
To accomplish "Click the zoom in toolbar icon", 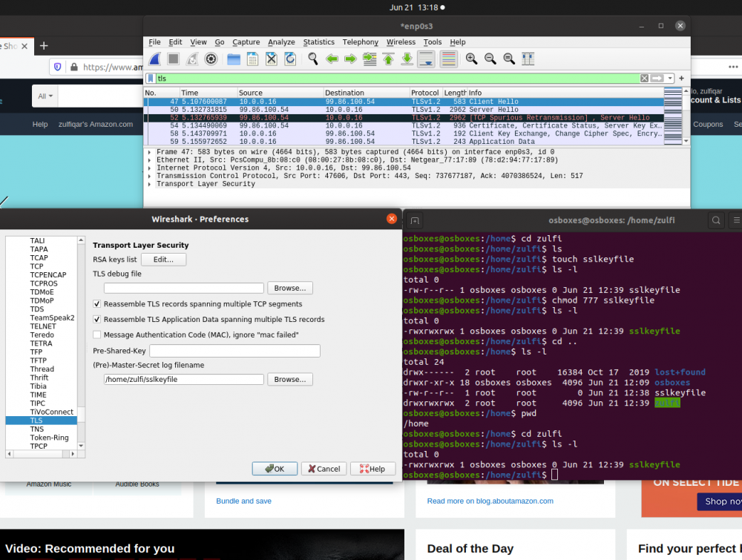I will [x=471, y=59].
